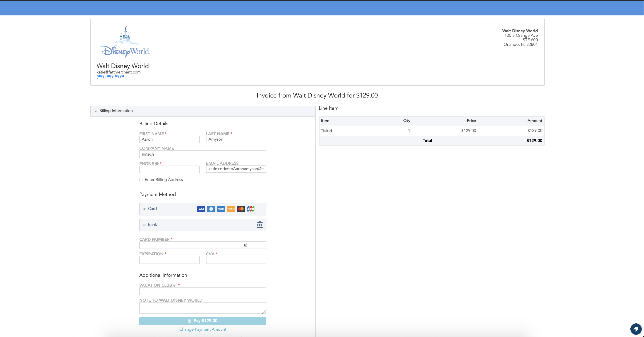
Task: Click the Additional Information heading
Action: (x=163, y=275)
